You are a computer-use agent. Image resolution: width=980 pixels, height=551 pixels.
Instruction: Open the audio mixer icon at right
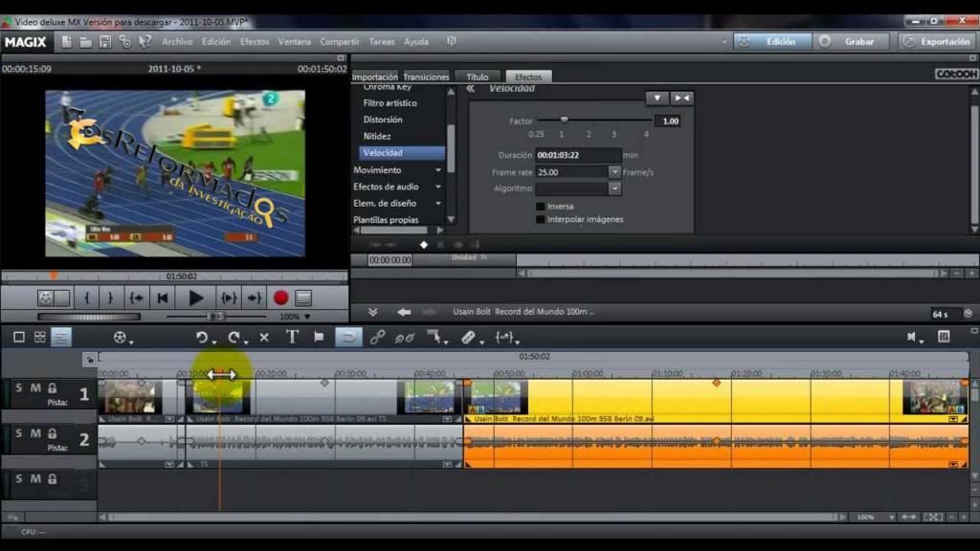tap(944, 337)
